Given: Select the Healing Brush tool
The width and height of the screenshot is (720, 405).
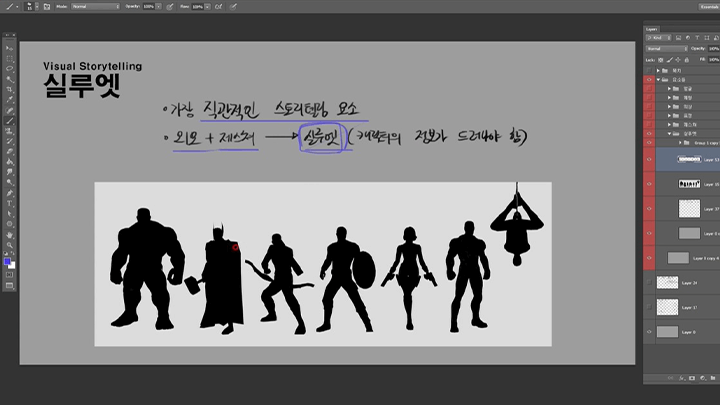Looking at the screenshot, I should click(x=9, y=111).
